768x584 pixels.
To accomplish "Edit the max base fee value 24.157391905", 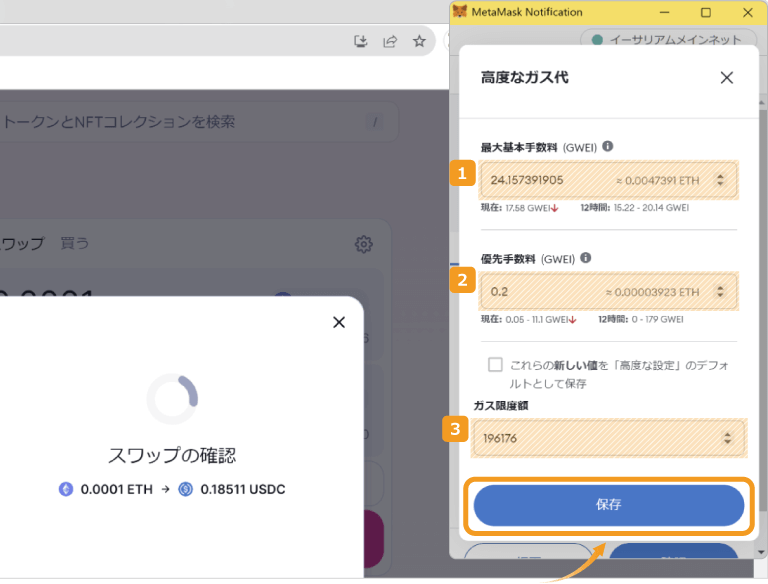I will pyautogui.click(x=608, y=180).
